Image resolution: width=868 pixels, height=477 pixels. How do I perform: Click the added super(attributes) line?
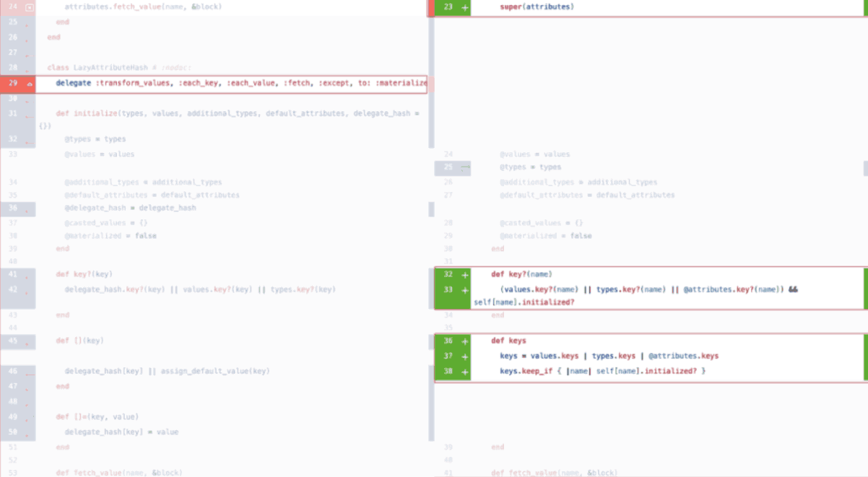pos(537,7)
